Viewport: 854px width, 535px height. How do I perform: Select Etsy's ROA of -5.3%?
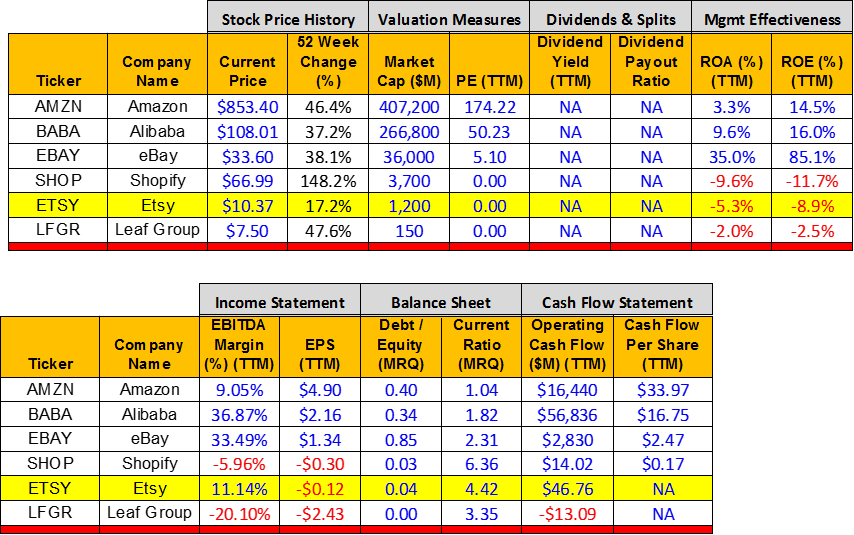click(731, 206)
